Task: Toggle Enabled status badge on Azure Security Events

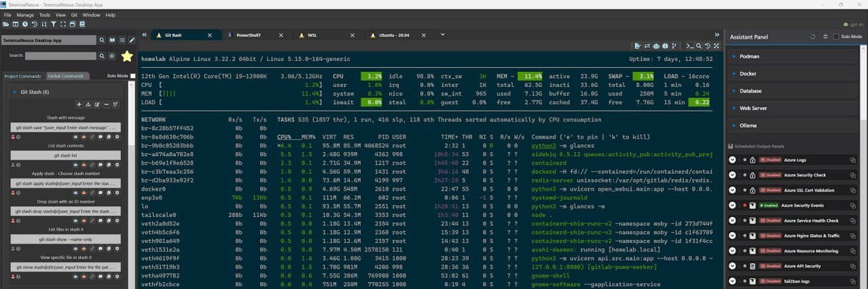Action: point(769,206)
